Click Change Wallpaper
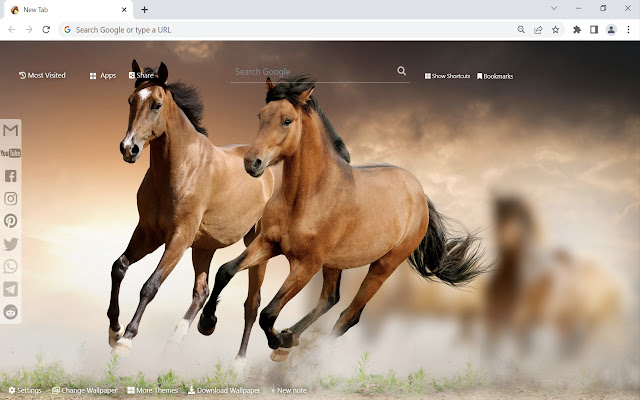This screenshot has width=640, height=400. point(84,391)
